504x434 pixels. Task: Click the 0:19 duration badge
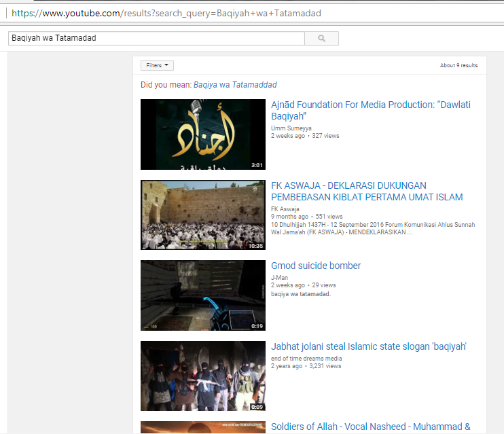click(257, 326)
